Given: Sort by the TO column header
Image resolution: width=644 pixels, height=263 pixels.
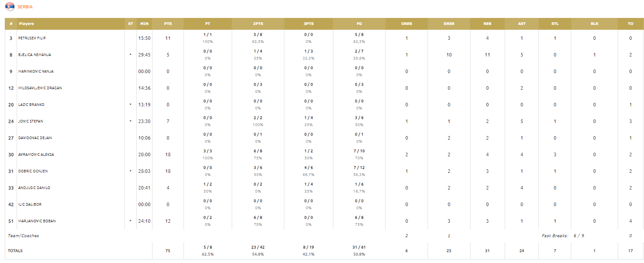Looking at the screenshot, I should tap(630, 24).
